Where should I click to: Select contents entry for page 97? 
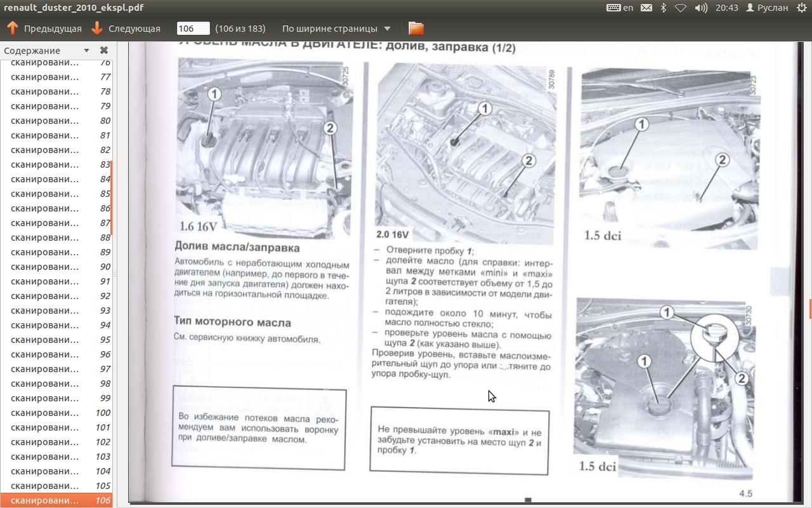pyautogui.click(x=56, y=369)
